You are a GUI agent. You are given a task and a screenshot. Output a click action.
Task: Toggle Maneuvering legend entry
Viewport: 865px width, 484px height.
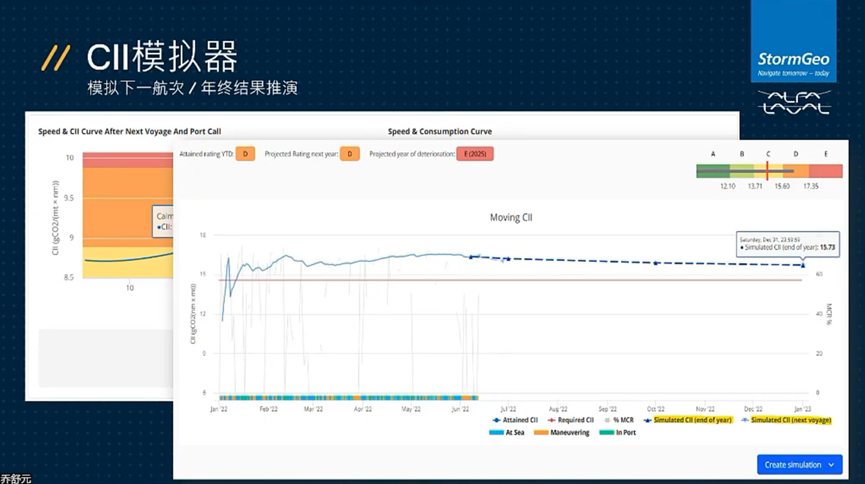(x=562, y=433)
